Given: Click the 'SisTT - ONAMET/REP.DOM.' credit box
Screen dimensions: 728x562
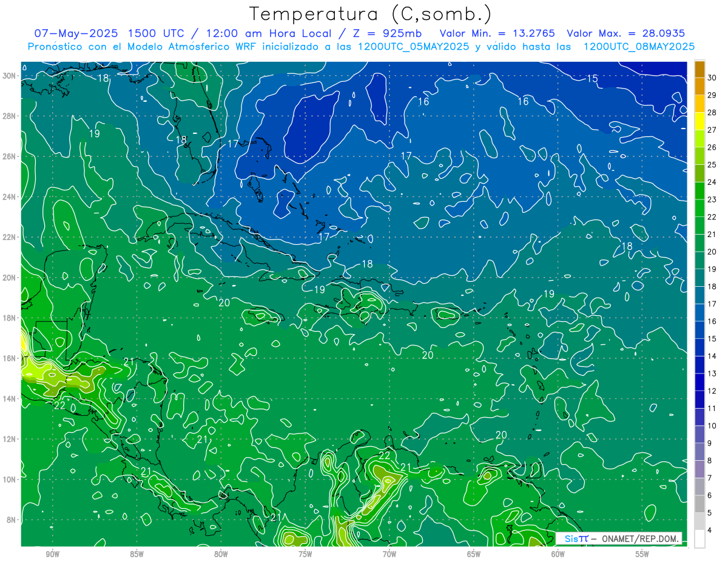Looking at the screenshot, I should tap(619, 538).
